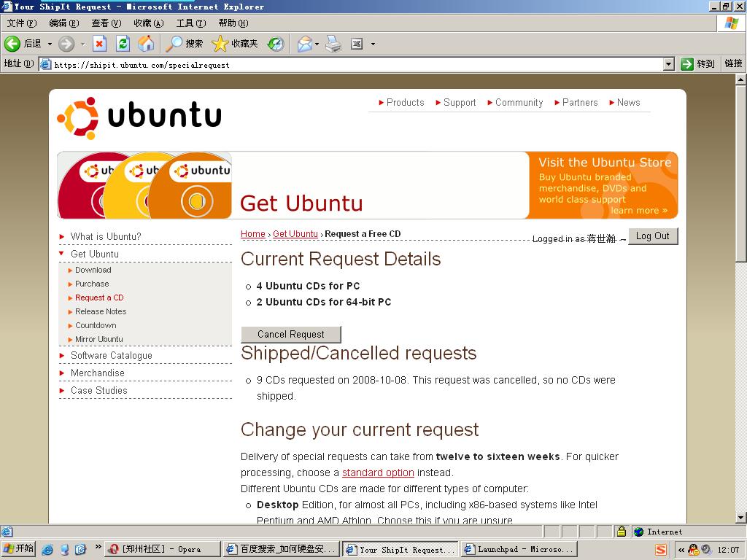747x560 pixels.
Task: Switch to the Launchpad taskbar window
Action: 519,549
